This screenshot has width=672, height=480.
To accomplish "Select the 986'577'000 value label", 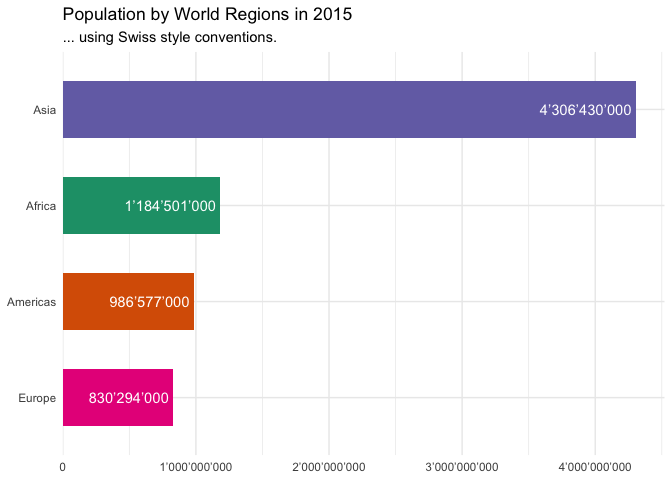I will pyautogui.click(x=149, y=302).
